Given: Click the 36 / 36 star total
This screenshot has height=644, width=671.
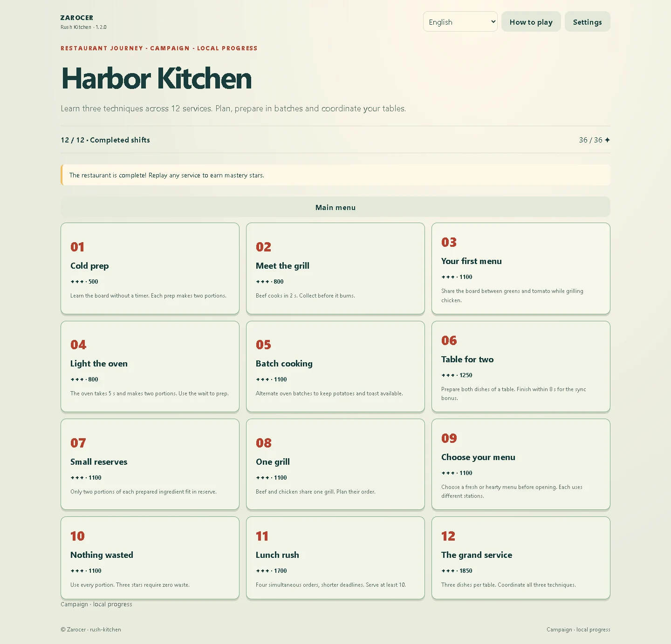Looking at the screenshot, I should coord(595,140).
